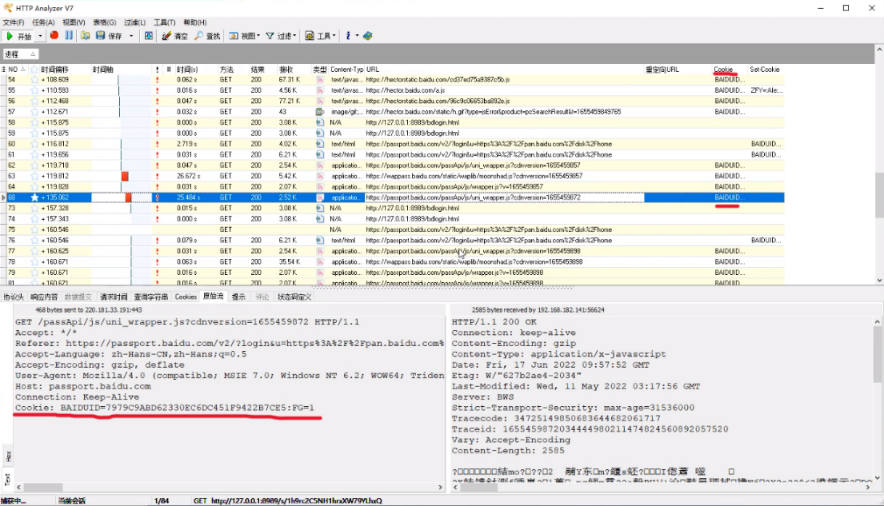
Task: Switch to the 状态码定义 tab
Action: [294, 297]
